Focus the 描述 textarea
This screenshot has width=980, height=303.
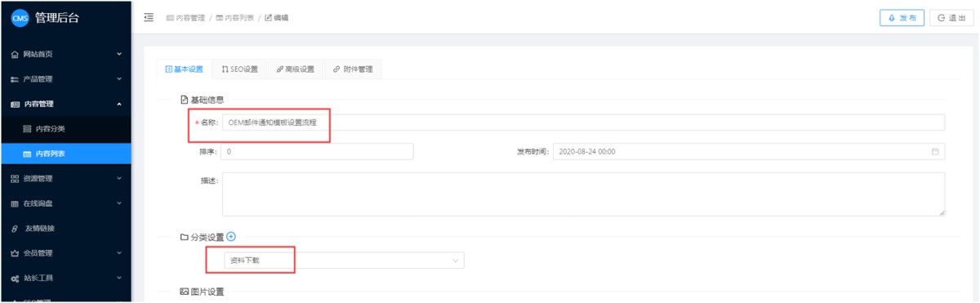583,194
